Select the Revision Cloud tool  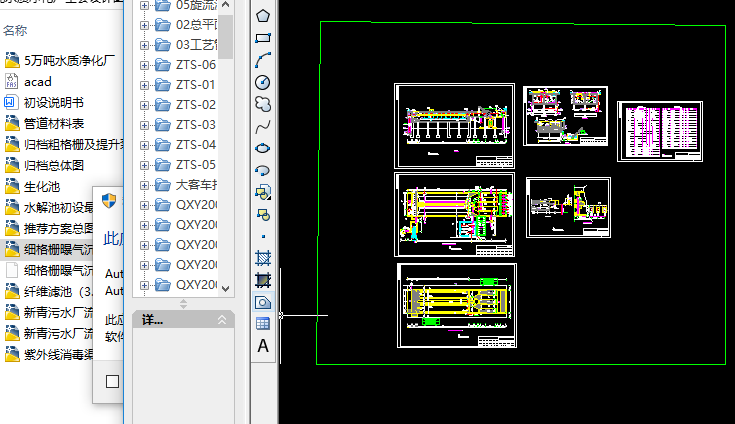tap(263, 104)
